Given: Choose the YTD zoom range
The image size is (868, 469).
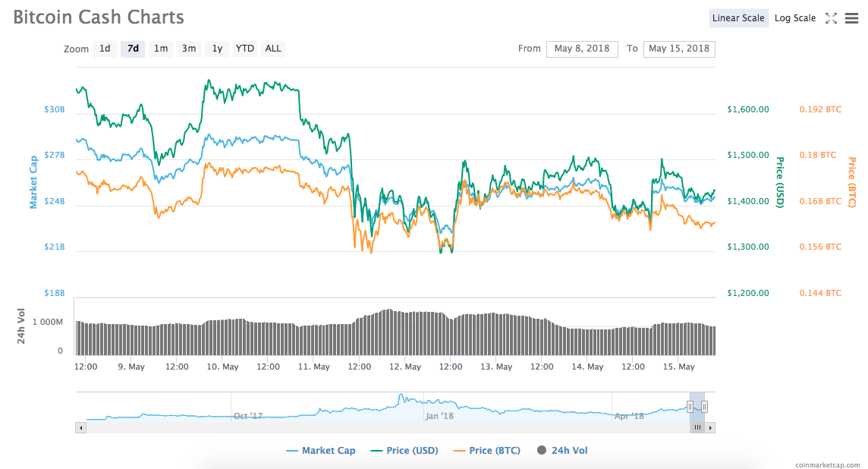Looking at the screenshot, I should pyautogui.click(x=244, y=49).
